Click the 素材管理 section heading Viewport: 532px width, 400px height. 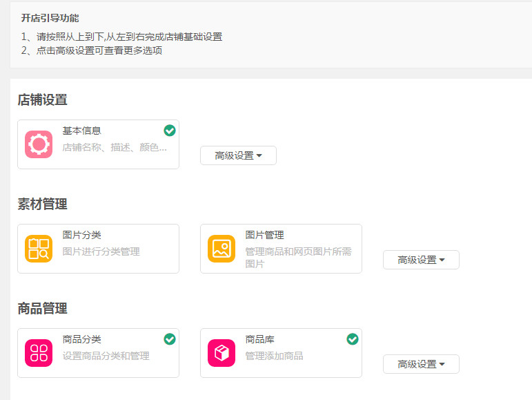(42, 204)
